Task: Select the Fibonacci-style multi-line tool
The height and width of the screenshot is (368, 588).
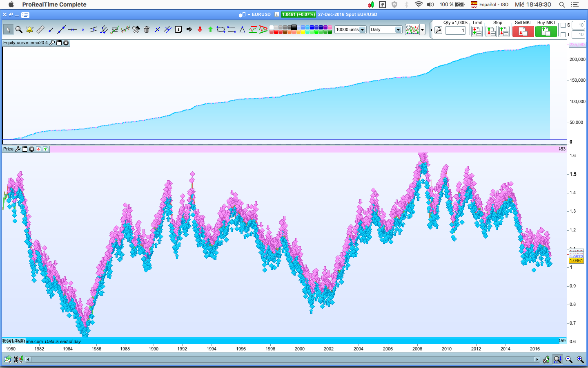Action: tap(115, 29)
